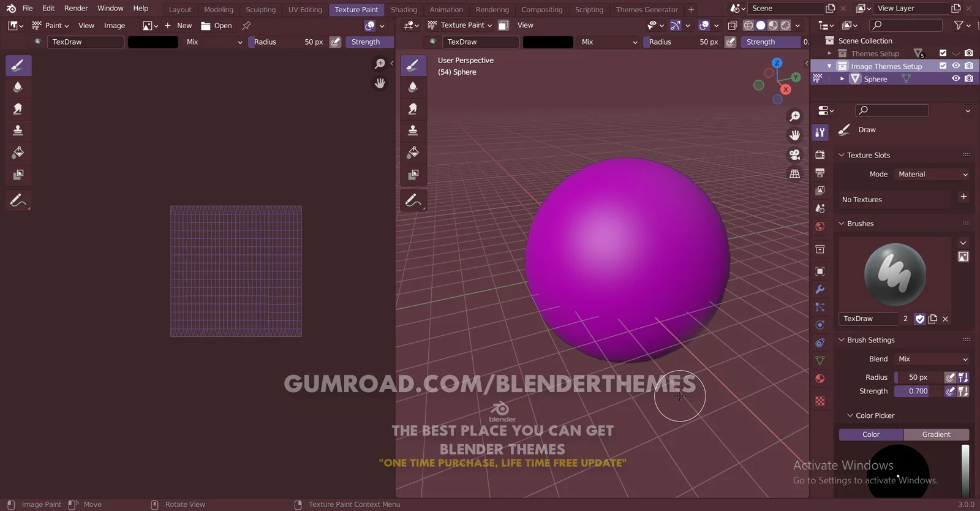Toggle fake user shield for TexDraw brush
The width and height of the screenshot is (980, 511).
tap(920, 319)
